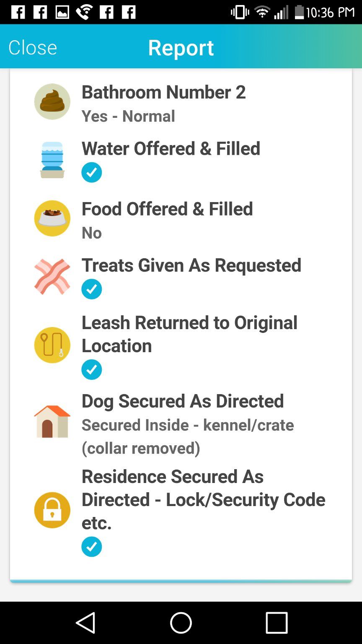Open the Wi-Fi status icon in status bar
This screenshot has height=644, width=362.
262,12
